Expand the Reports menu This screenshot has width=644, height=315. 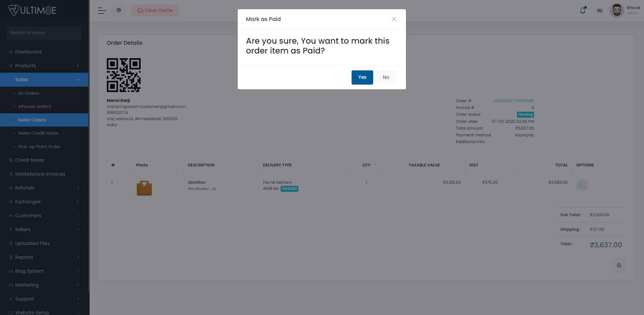click(x=24, y=257)
